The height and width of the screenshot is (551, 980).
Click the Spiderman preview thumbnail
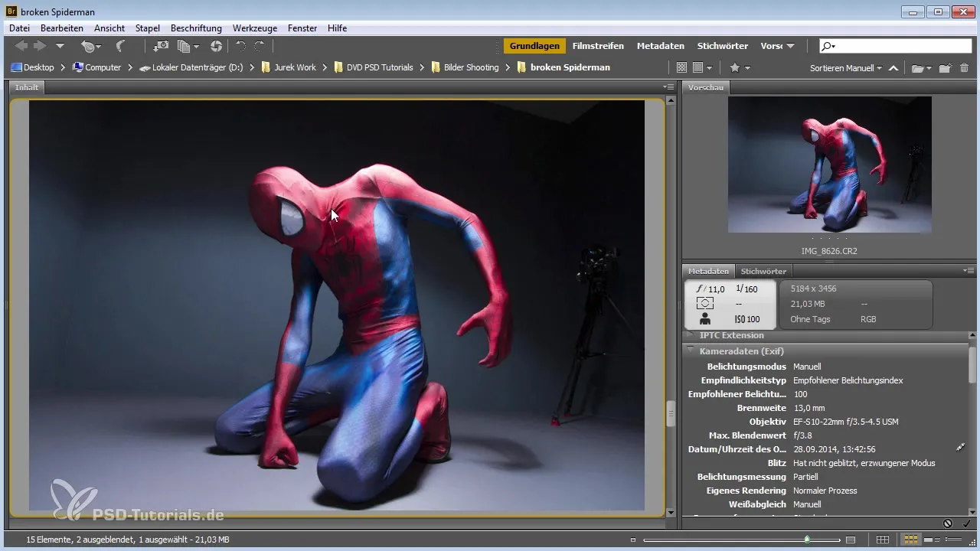[x=830, y=165]
